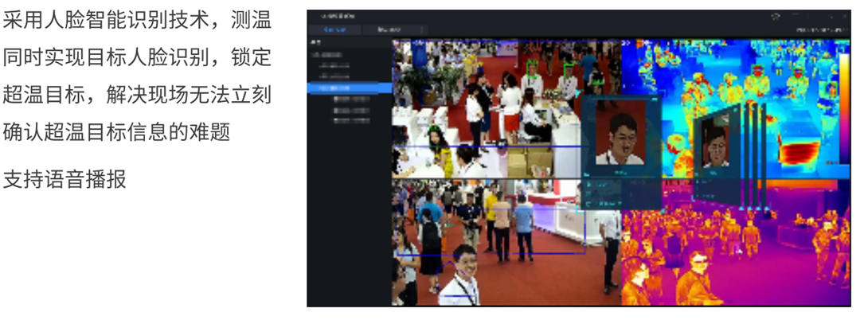Open the settings gear icon in title bar
The height and width of the screenshot is (320, 868).
pos(776,17)
